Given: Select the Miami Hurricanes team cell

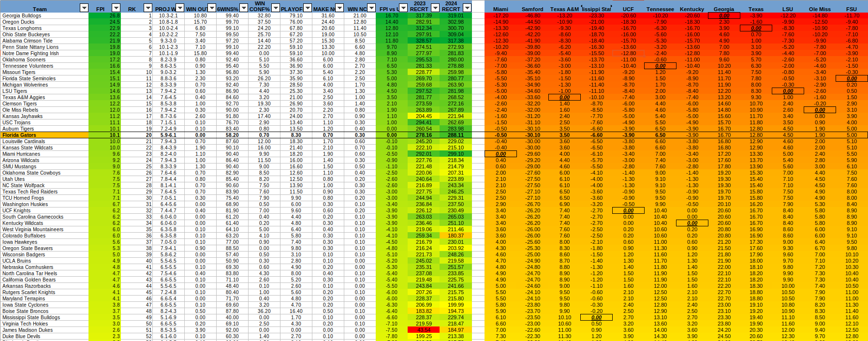Looking at the screenshot, I should pyautogui.click(x=44, y=154).
